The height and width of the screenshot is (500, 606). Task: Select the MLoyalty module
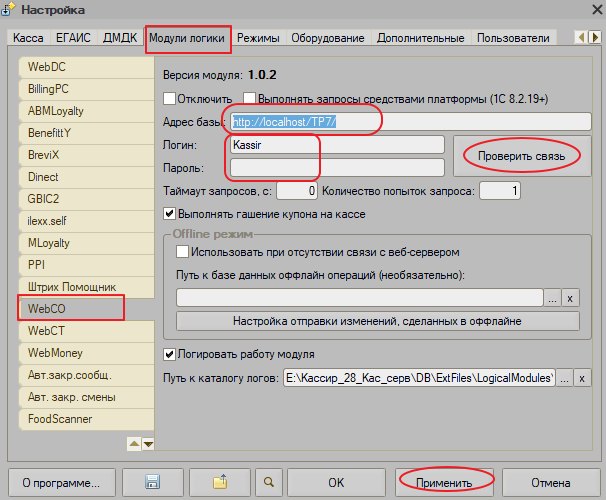coord(86,243)
